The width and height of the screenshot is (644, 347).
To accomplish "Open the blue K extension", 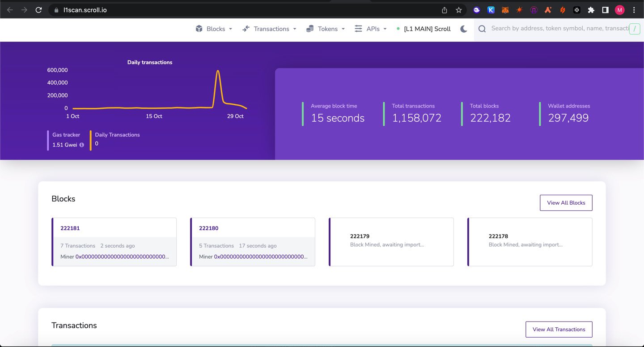I will [x=491, y=10].
